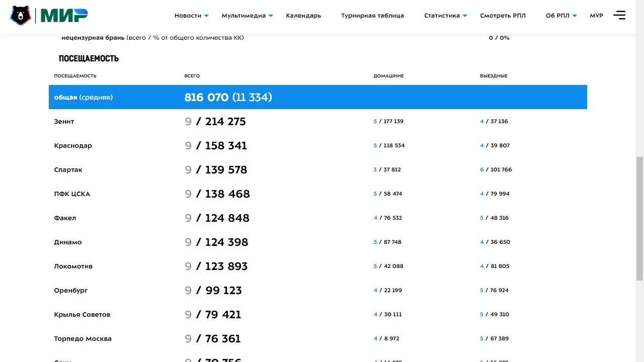Click Оренбург total 9 / 99 123
This screenshot has width=644, height=362.
[213, 290]
